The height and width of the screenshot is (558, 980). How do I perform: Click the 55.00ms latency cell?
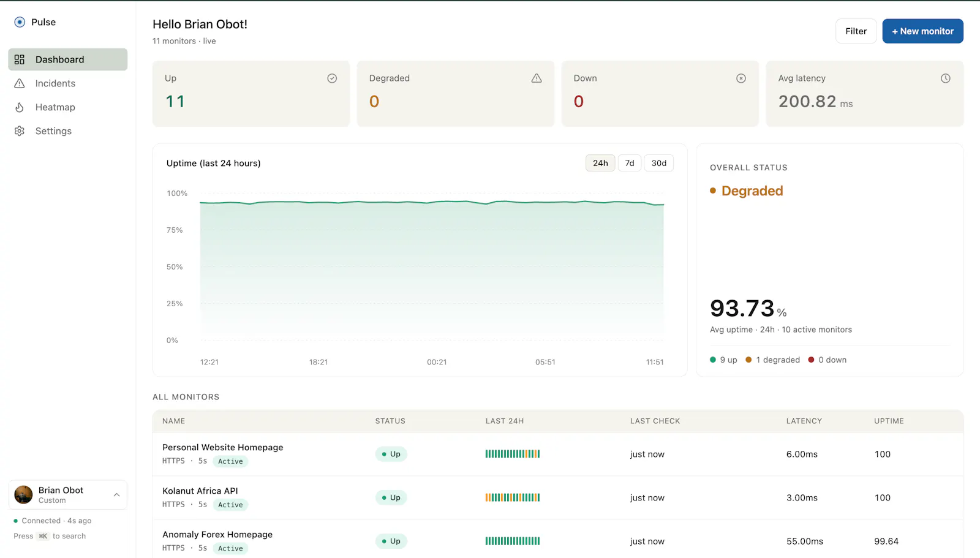[x=805, y=541]
